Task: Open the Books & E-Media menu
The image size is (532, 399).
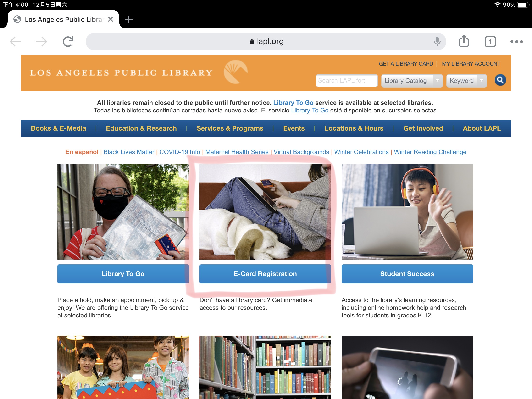Action: 58,128
